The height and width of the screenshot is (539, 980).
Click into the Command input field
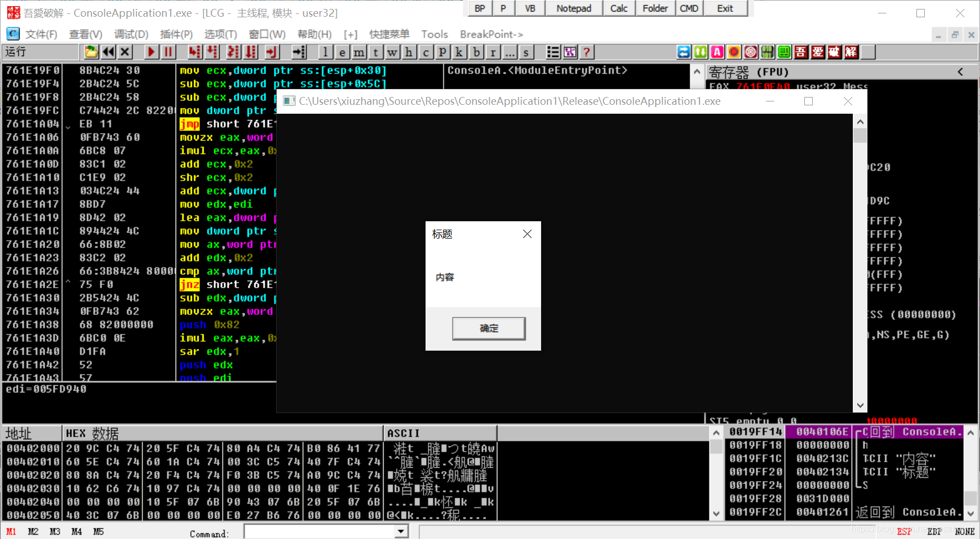[x=320, y=532]
